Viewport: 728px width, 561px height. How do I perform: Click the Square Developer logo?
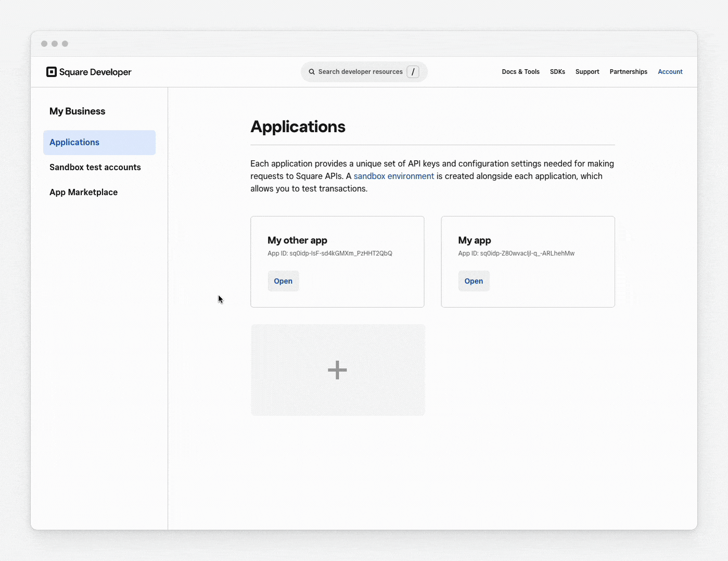(89, 72)
